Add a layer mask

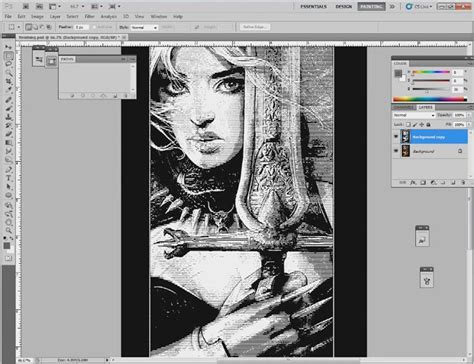point(423,182)
